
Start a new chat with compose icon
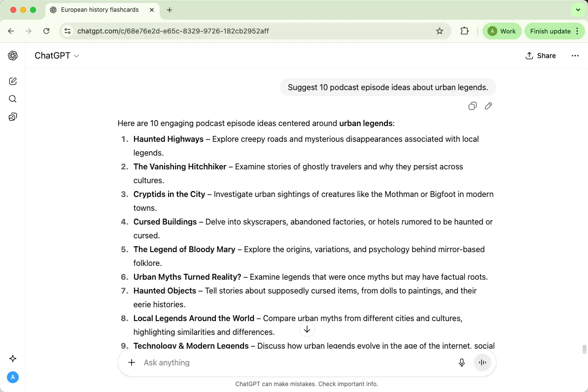point(13,81)
